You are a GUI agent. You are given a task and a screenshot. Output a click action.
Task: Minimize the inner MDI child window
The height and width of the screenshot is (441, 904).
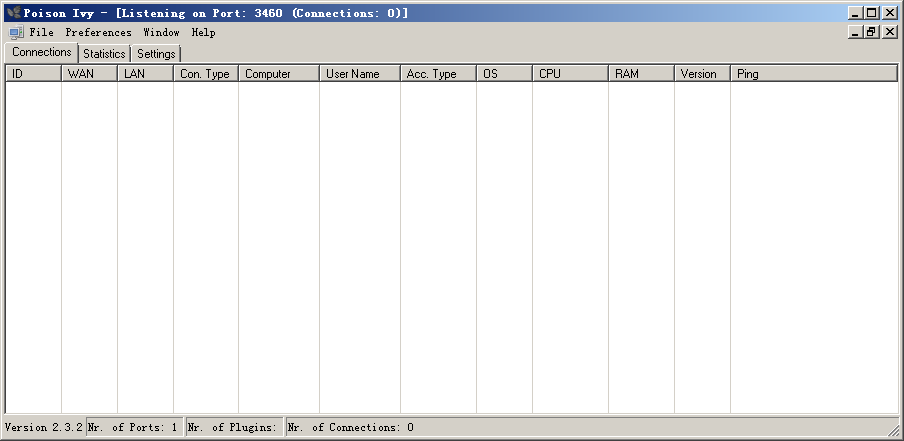[855, 32]
